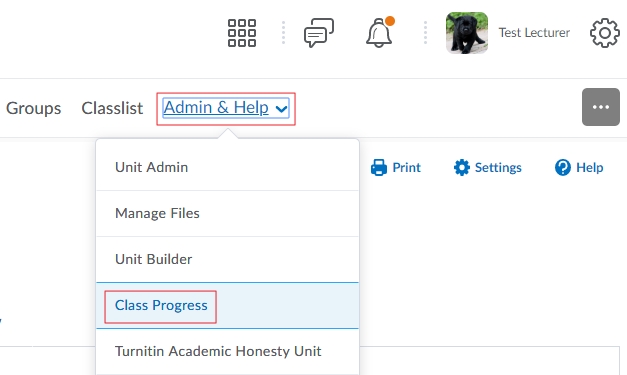This screenshot has height=375, width=627.
Task: Click the blue gear icon beside Settings
Action: point(461,168)
